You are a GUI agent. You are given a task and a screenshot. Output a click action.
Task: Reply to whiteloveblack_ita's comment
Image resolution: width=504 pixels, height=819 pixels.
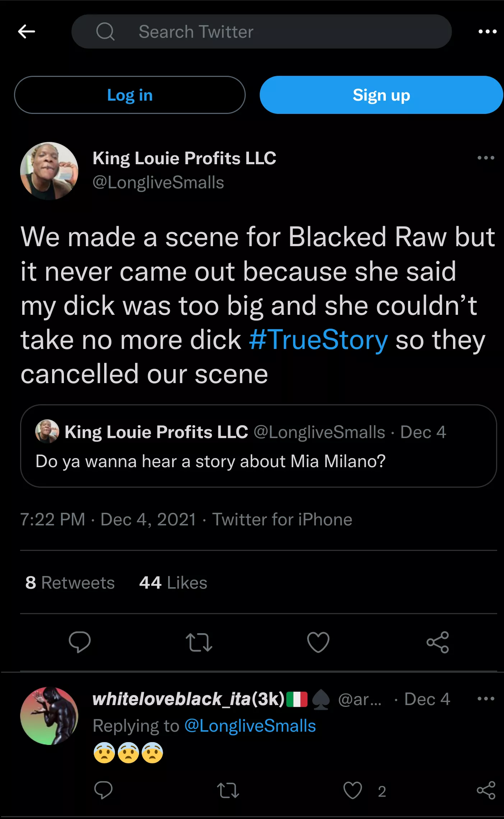tap(103, 791)
